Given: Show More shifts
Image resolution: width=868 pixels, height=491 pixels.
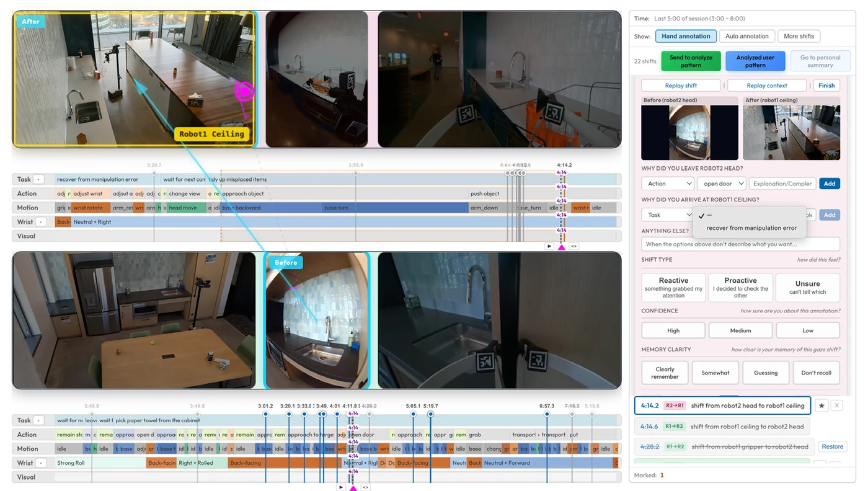Looking at the screenshot, I should (799, 36).
